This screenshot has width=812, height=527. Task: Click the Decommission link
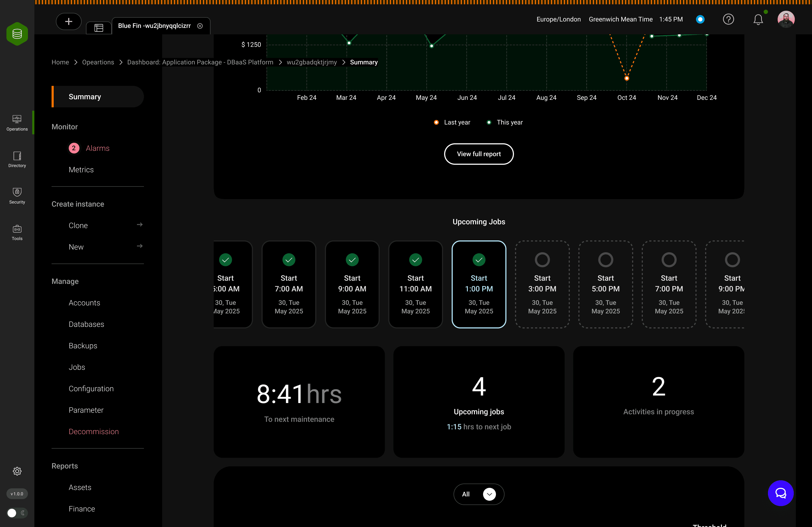(x=93, y=431)
